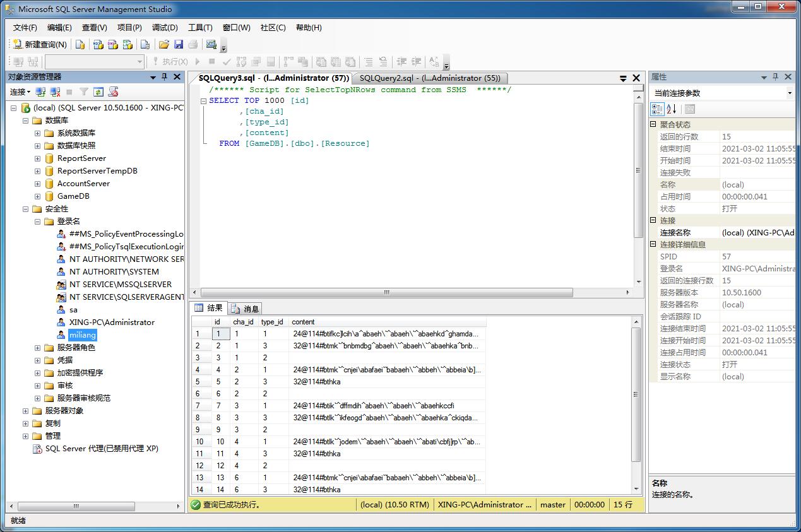Open the 工具(T) menu
Screen dimensions: 801x532
[200, 28]
